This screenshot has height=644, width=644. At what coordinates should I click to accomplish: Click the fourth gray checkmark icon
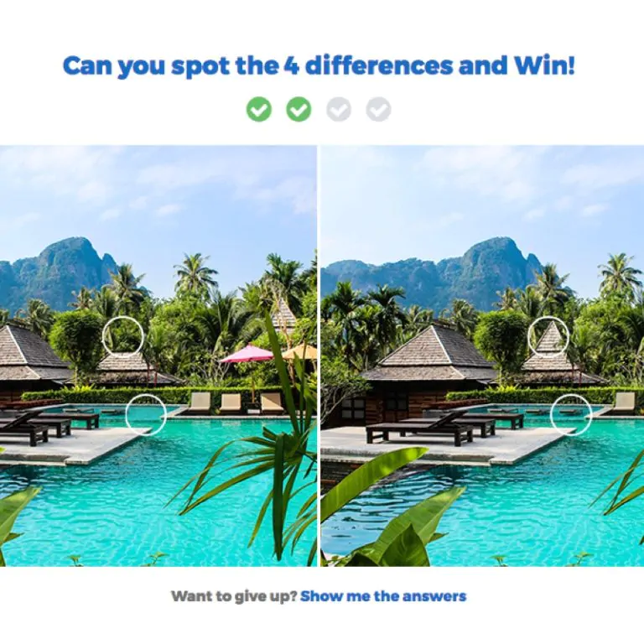tap(378, 109)
